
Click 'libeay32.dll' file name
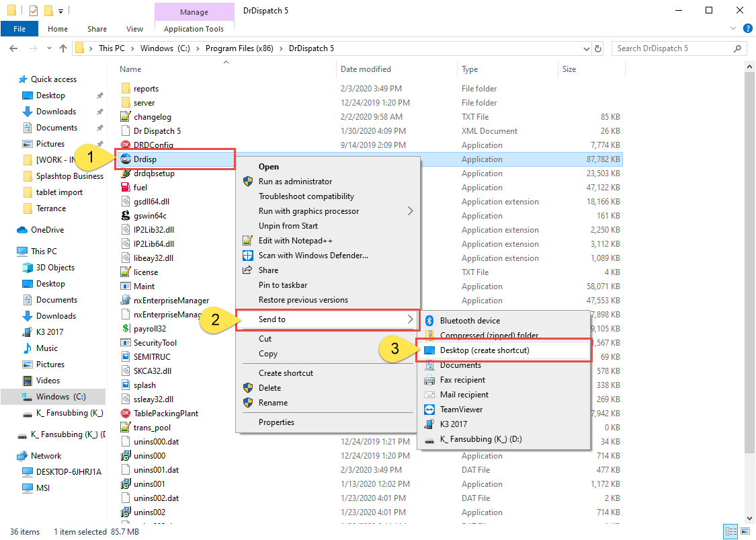tap(153, 258)
